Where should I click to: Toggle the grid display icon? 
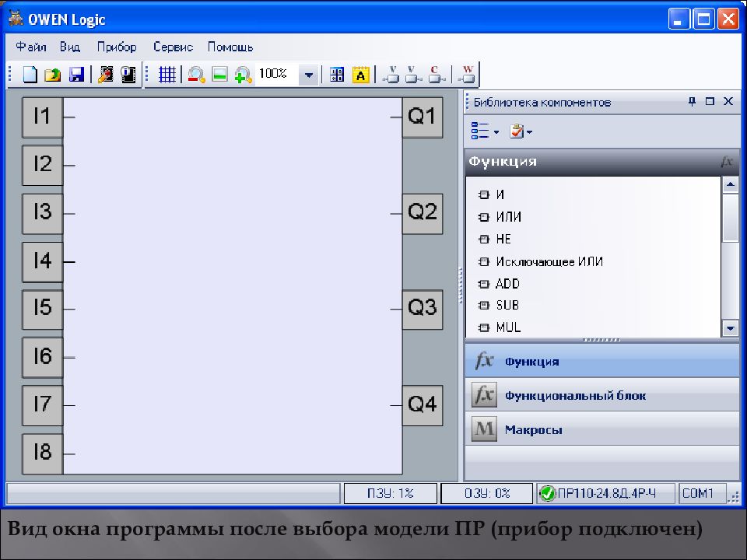(167, 75)
